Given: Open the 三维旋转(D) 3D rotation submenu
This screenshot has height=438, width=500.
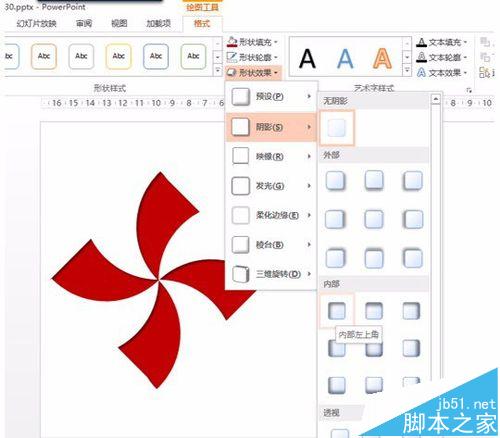Looking at the screenshot, I should [x=271, y=274].
